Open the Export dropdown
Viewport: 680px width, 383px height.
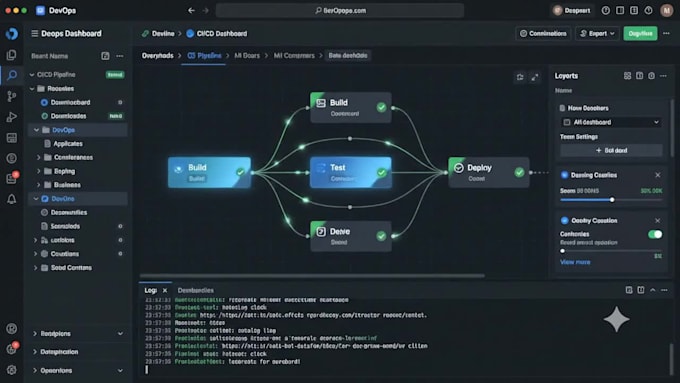click(597, 33)
